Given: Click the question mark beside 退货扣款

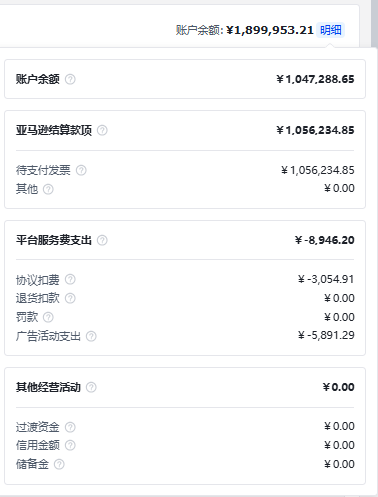Looking at the screenshot, I should tap(70, 298).
